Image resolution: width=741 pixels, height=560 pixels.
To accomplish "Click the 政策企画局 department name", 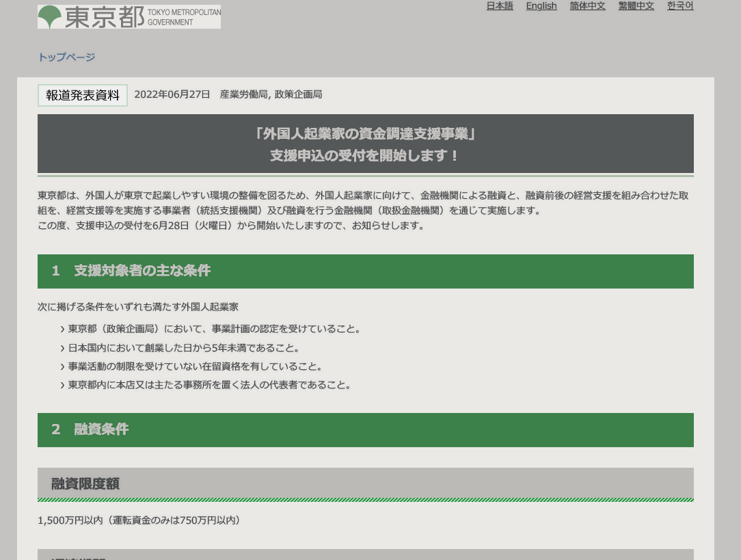I will [298, 94].
